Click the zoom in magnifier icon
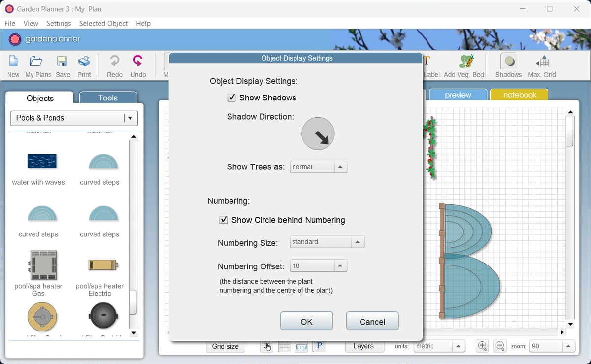The image size is (591, 364). [x=482, y=346]
